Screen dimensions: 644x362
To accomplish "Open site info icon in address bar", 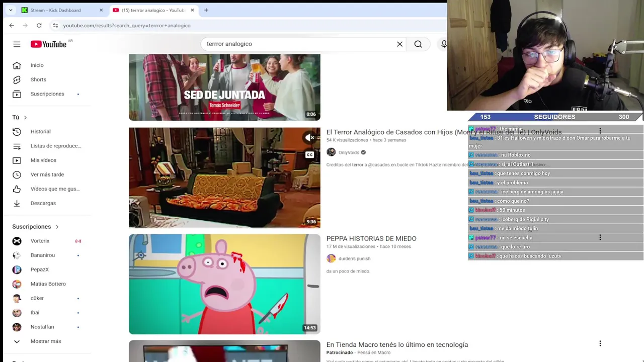I will coord(55,25).
